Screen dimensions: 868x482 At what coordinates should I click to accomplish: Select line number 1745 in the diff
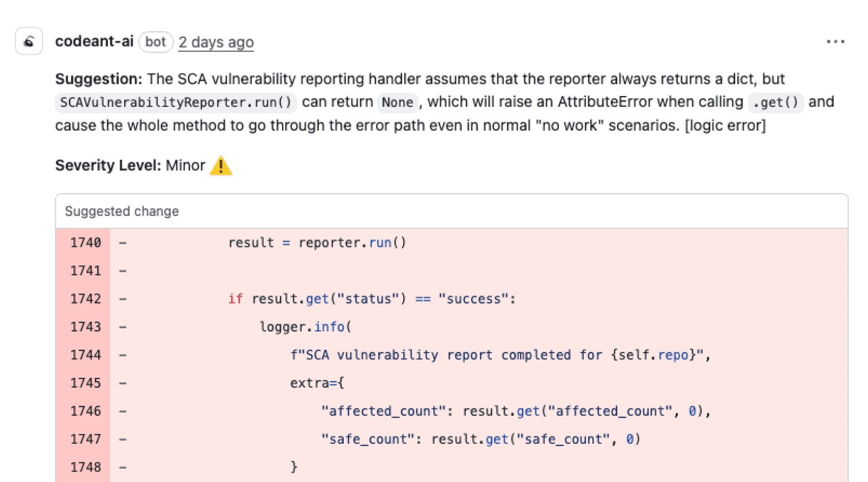pos(86,383)
